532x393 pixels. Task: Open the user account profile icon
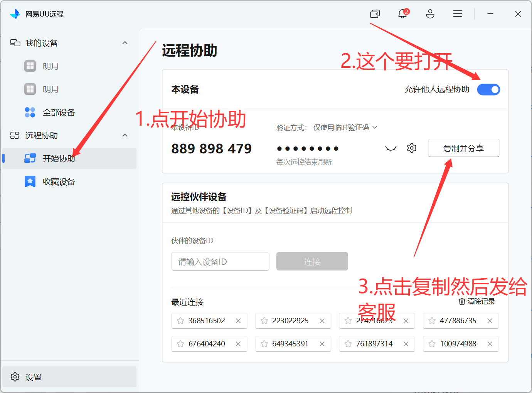coord(430,14)
